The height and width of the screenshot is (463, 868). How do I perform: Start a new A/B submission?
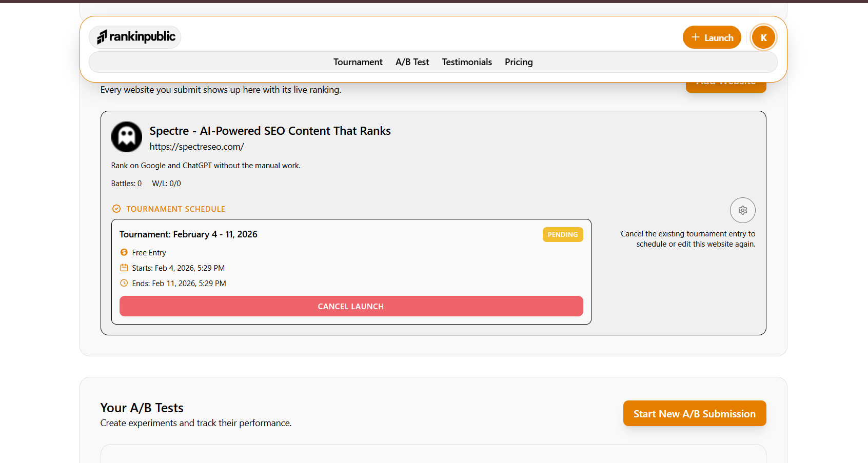point(695,413)
